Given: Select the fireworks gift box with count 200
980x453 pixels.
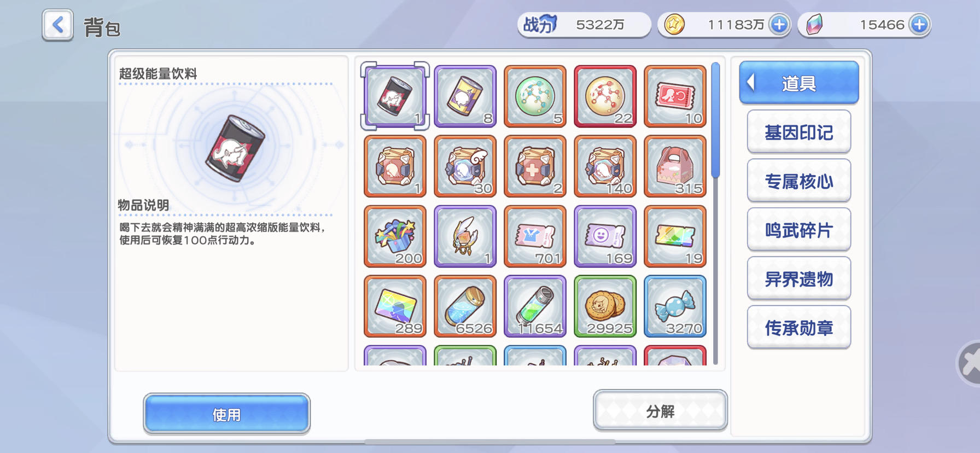Looking at the screenshot, I should pyautogui.click(x=395, y=236).
